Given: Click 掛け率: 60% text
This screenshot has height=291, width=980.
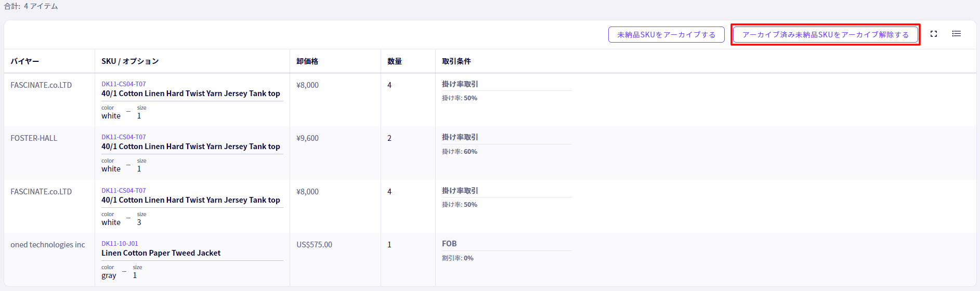Looking at the screenshot, I should click(x=460, y=152).
